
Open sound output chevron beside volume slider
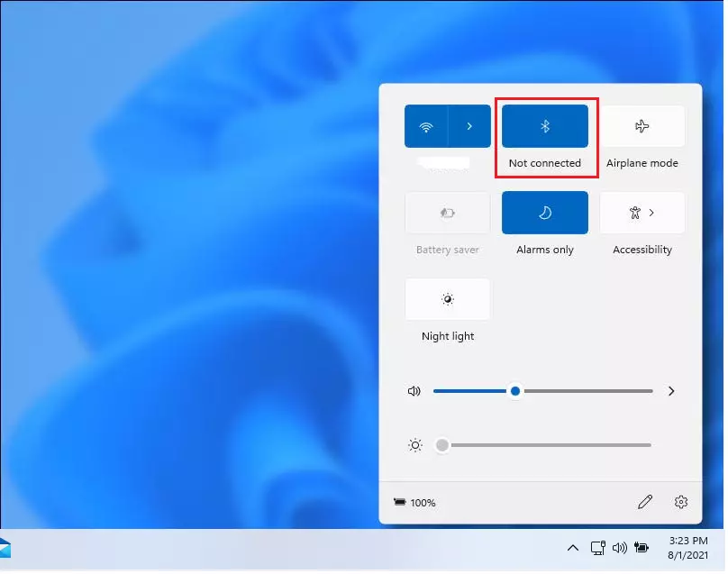pyautogui.click(x=671, y=391)
